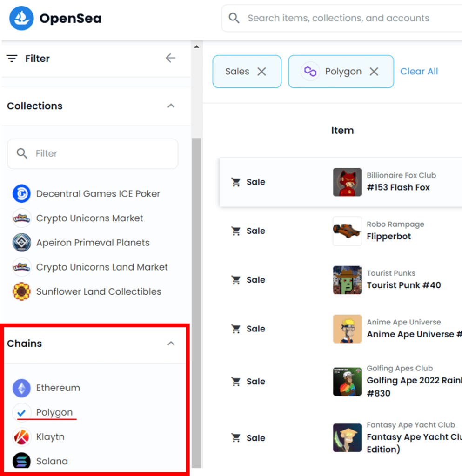Open the Billionaire Fox Club collection link
The image size is (462, 476).
[x=401, y=175]
